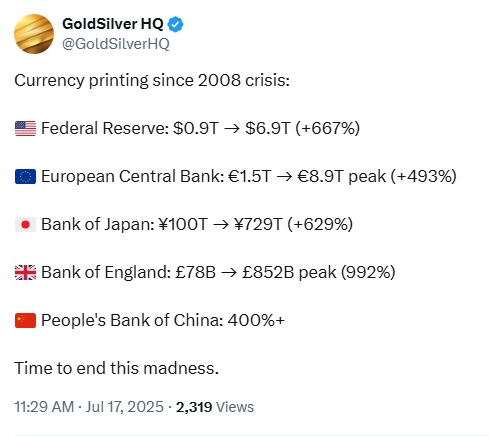This screenshot has width=489, height=436.
Task: Click the United States flag emoji
Action: pos(25,128)
